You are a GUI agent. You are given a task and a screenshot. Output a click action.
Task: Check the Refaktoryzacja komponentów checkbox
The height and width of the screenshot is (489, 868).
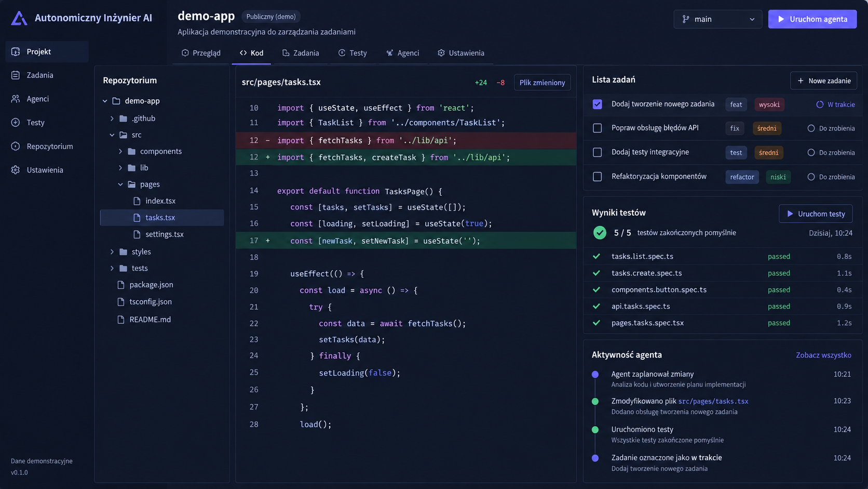click(x=598, y=177)
